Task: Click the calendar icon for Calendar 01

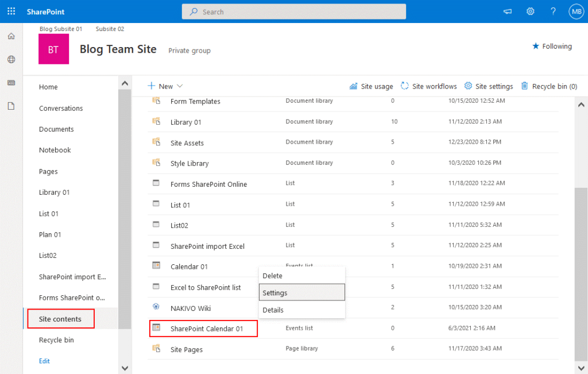Action: click(x=155, y=266)
